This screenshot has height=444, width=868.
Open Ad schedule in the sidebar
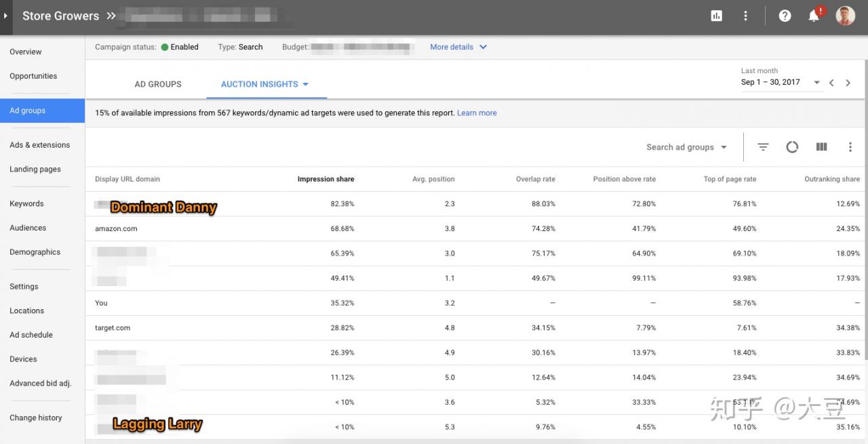point(31,335)
